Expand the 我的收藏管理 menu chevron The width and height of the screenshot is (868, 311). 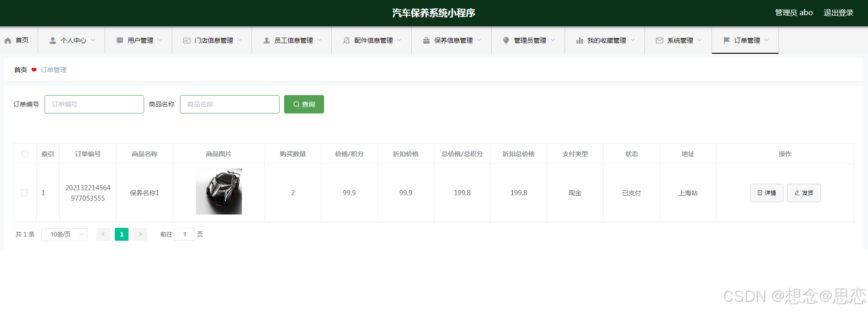pos(633,40)
